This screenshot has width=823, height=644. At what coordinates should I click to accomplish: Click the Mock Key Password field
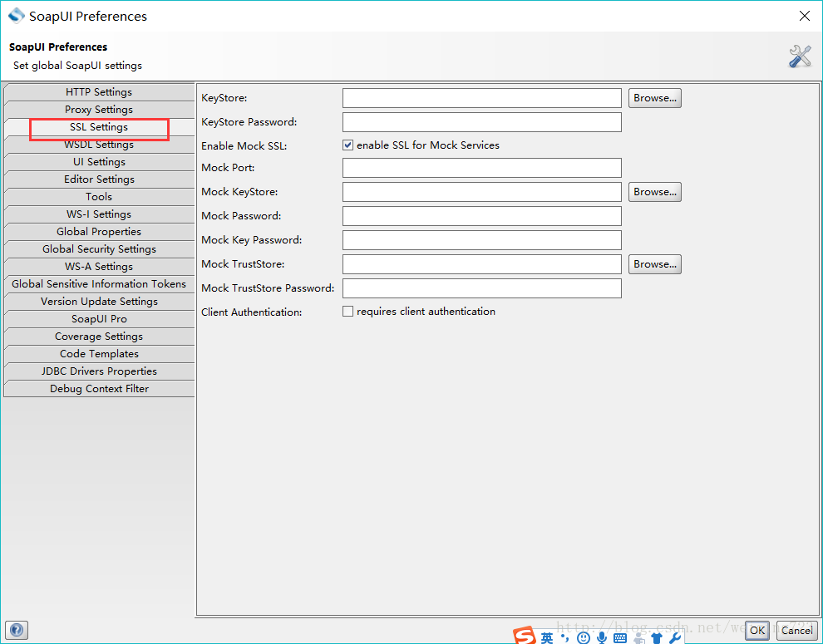click(482, 240)
